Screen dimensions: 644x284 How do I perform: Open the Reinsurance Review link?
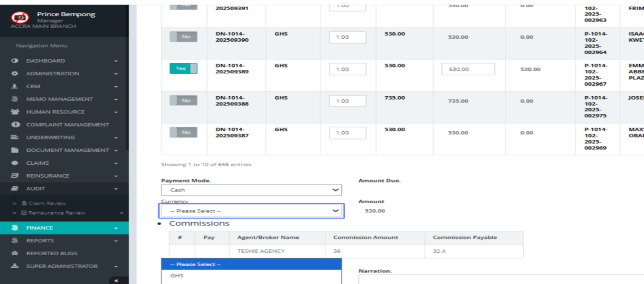56,213
